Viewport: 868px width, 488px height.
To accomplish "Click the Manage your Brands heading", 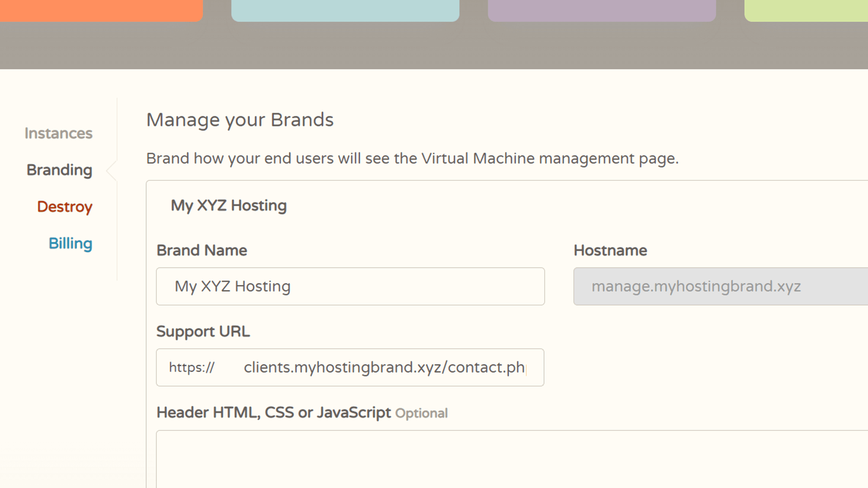I will pos(240,120).
